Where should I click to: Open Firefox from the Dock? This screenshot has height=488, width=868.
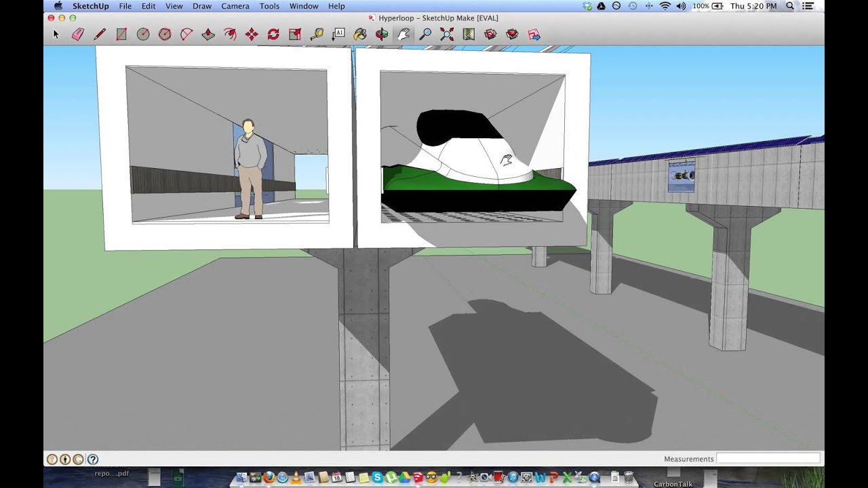click(x=269, y=478)
